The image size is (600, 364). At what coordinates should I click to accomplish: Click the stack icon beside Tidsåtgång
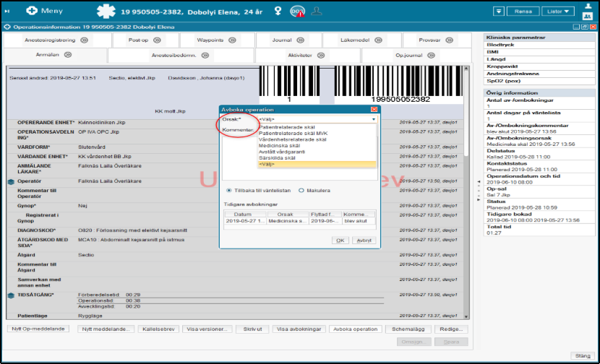pyautogui.click(x=11, y=295)
